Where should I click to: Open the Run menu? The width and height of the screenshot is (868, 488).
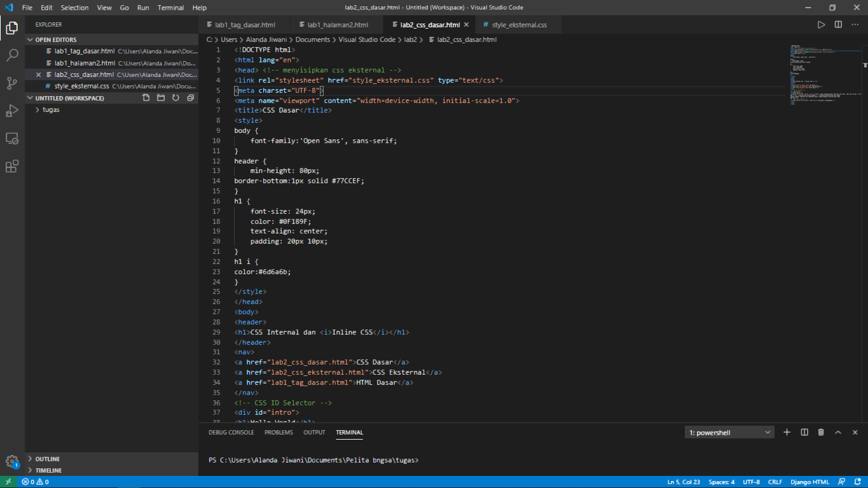143,8
